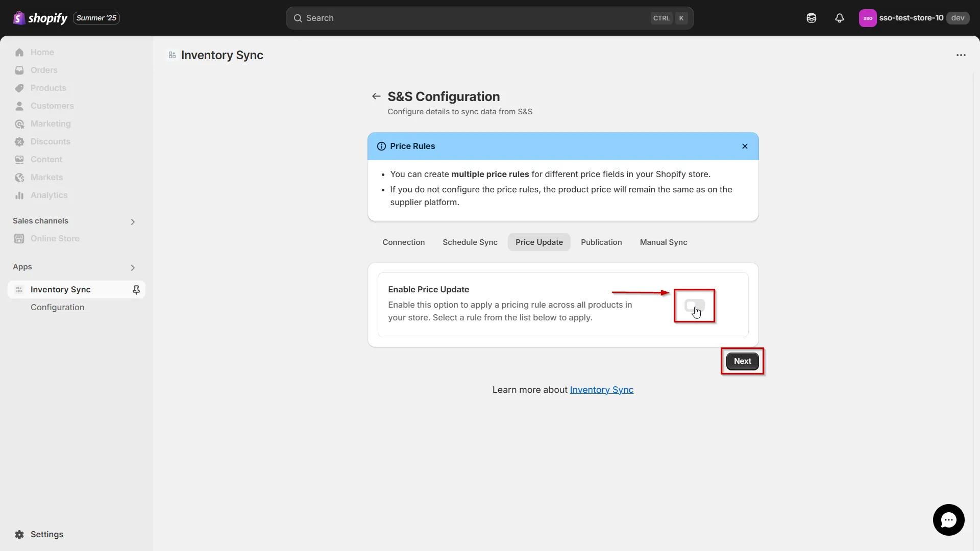Click the Online Store storefront icon
The image size is (980, 551).
tap(19, 239)
